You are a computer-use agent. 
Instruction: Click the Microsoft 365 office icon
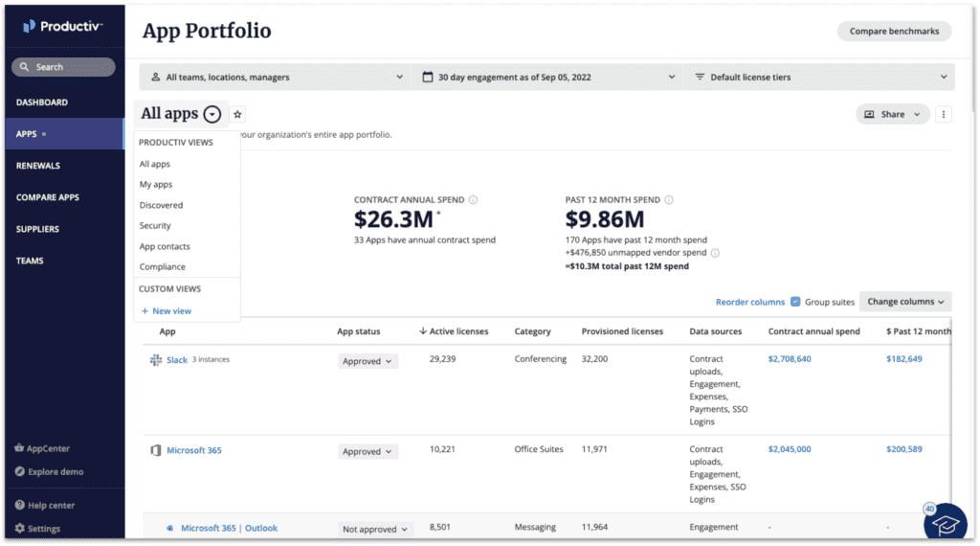tap(156, 450)
